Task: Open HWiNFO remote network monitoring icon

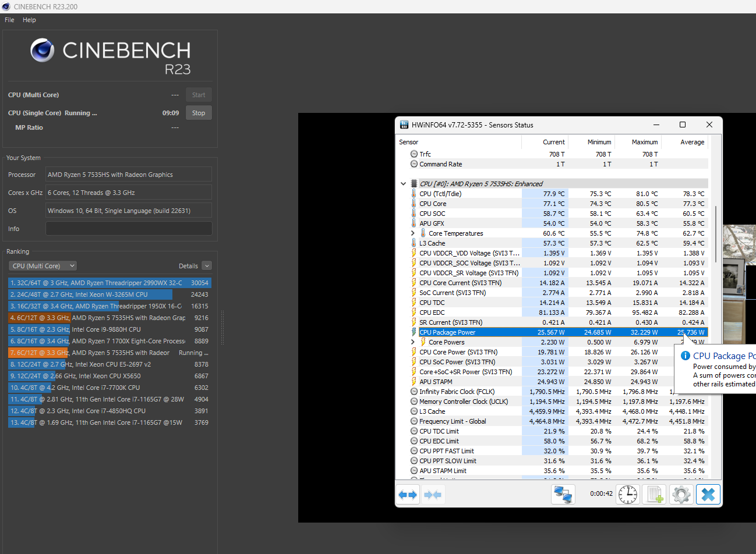Action: [563, 495]
